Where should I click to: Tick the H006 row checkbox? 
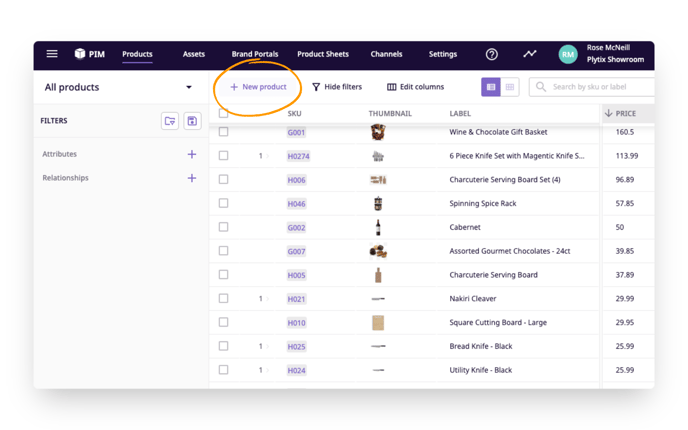223,179
